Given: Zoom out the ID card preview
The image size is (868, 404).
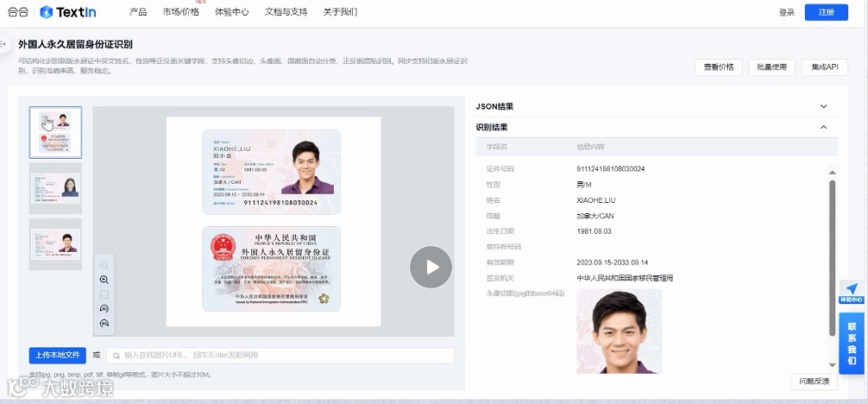Looking at the screenshot, I should point(104,266).
